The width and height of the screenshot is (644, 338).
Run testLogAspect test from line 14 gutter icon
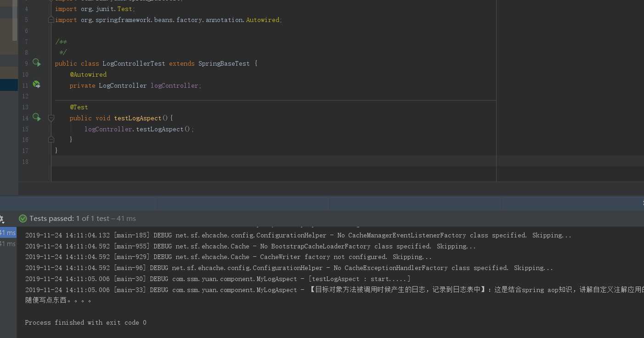[37, 117]
